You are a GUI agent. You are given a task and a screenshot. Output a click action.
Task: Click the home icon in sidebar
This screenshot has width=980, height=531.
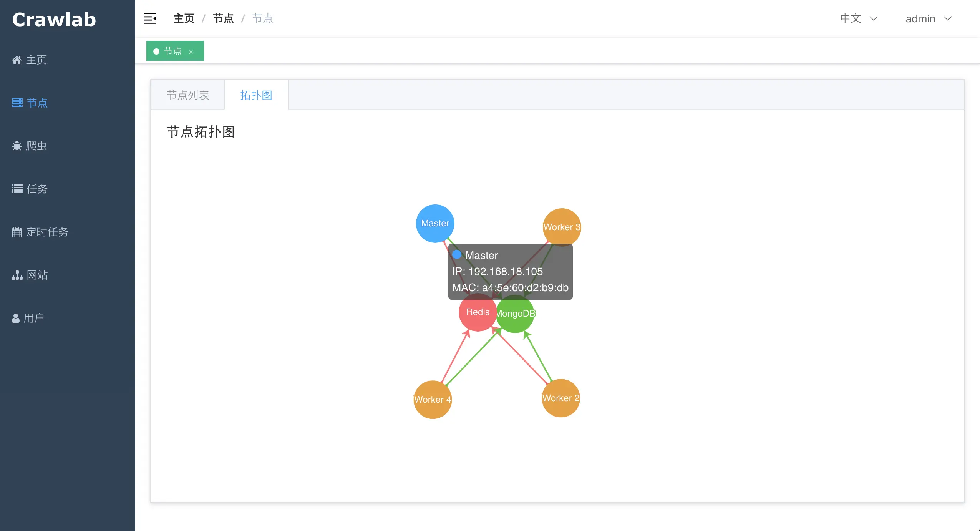click(x=17, y=60)
